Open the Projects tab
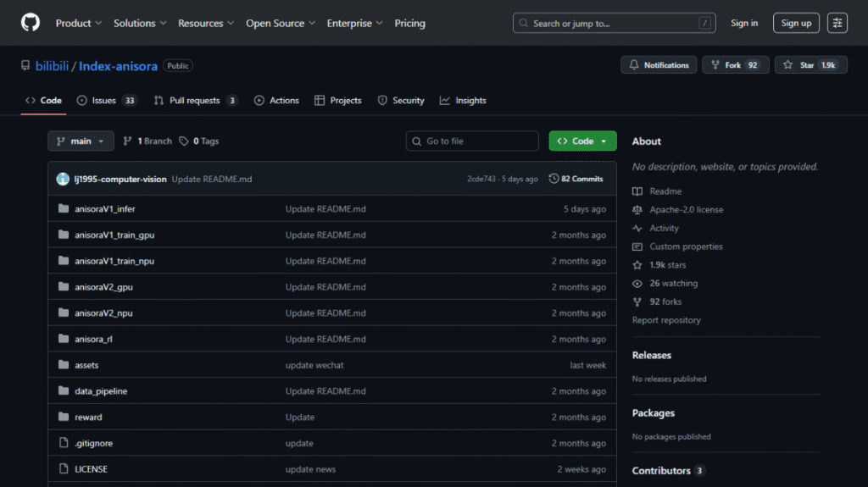Viewport: 868px width, 487px height. tap(337, 100)
